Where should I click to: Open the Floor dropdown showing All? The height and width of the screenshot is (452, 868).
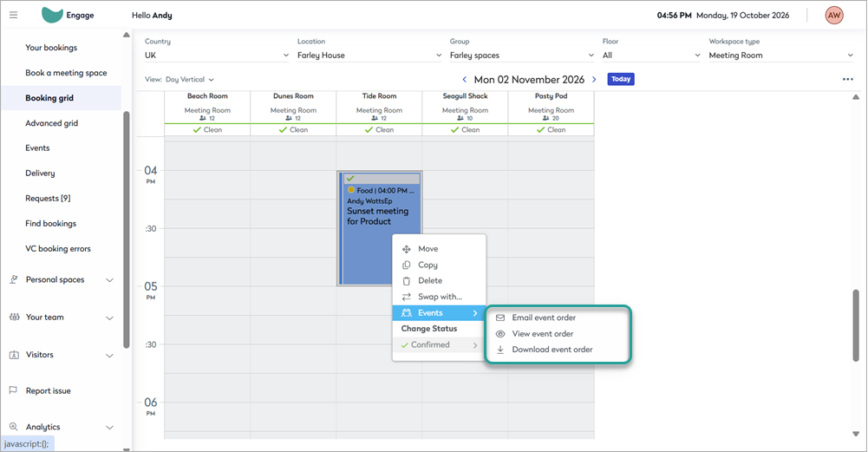pos(651,56)
